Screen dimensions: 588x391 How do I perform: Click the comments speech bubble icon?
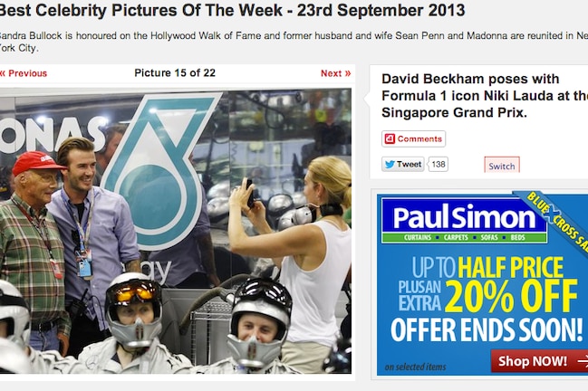(390, 139)
